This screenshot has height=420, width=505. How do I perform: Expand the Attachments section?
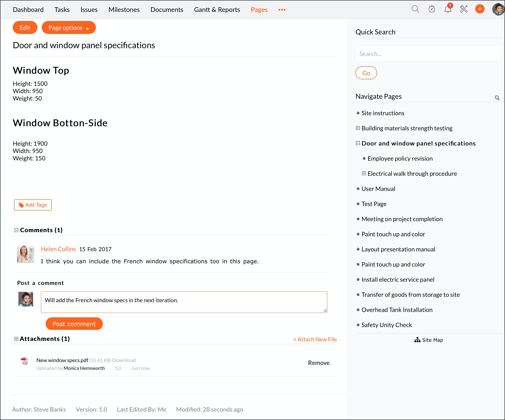pyautogui.click(x=16, y=339)
